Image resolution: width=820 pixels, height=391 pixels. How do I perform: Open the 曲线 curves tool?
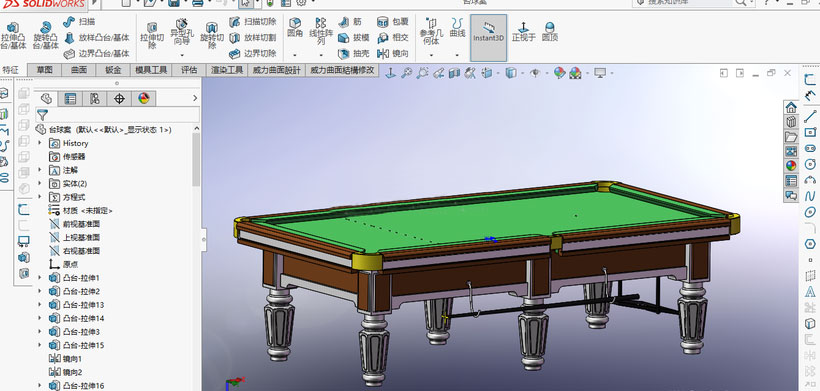click(x=458, y=28)
